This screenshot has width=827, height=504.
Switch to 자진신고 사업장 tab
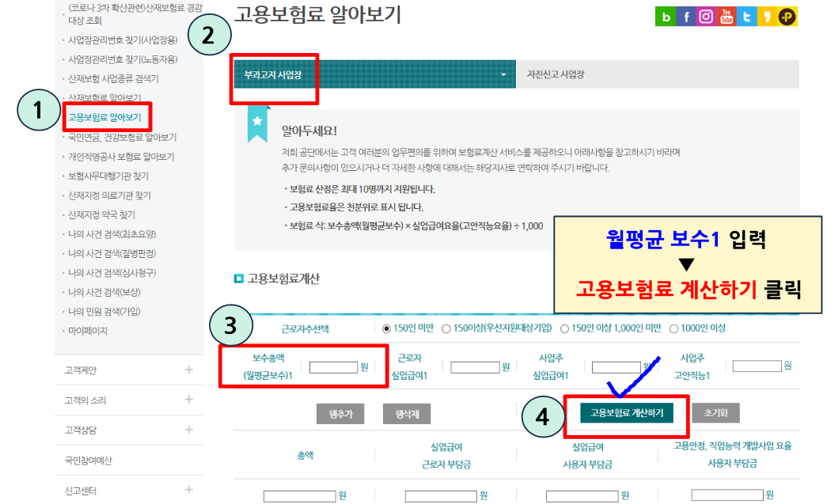(x=657, y=74)
